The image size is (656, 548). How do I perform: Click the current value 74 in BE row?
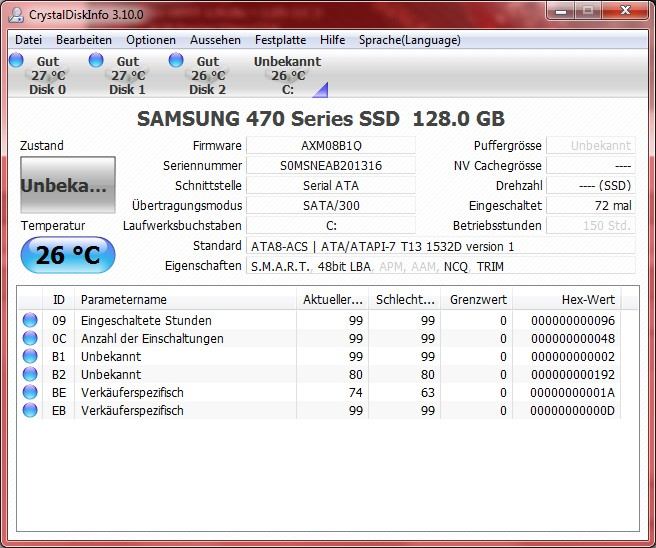pos(356,392)
